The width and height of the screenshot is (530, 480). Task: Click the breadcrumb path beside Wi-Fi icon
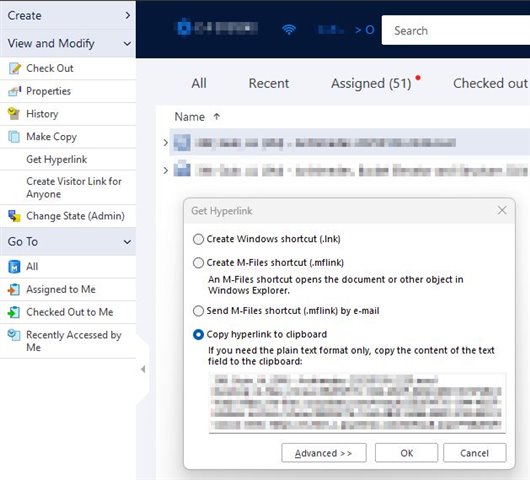pos(345,30)
